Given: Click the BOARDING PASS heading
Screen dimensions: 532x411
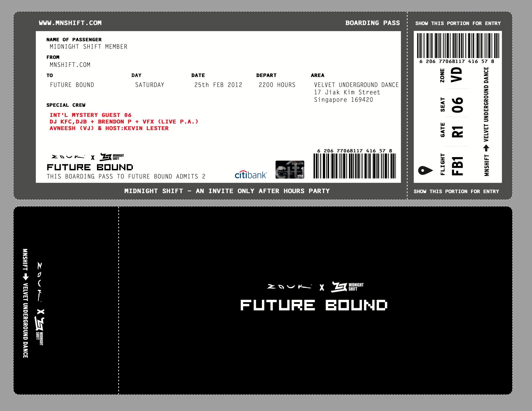Looking at the screenshot, I should pyautogui.click(x=372, y=23).
